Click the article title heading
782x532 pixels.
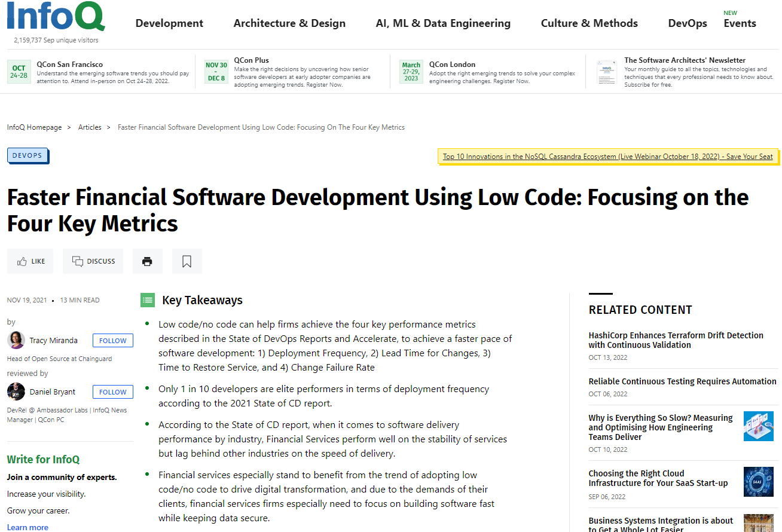(x=378, y=210)
